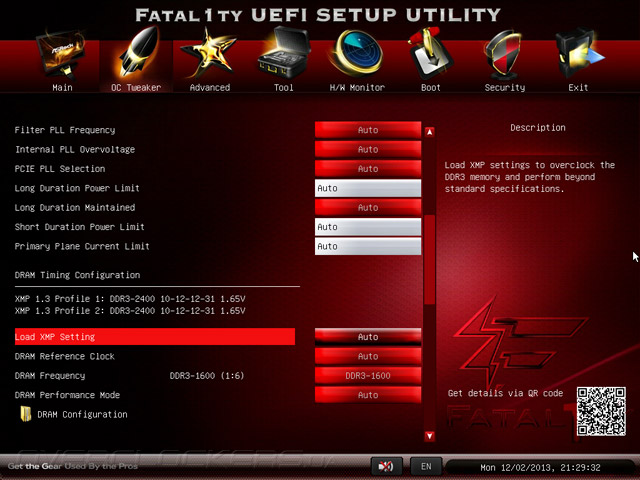This screenshot has height=480, width=640.
Task: Click the XMP 1.3 Profile 2 line
Action: (x=130, y=311)
